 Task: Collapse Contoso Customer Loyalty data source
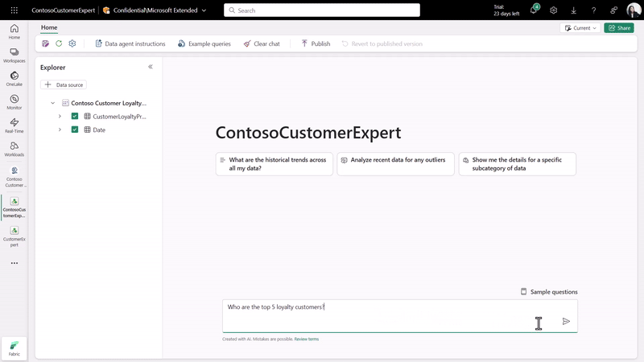tap(53, 103)
